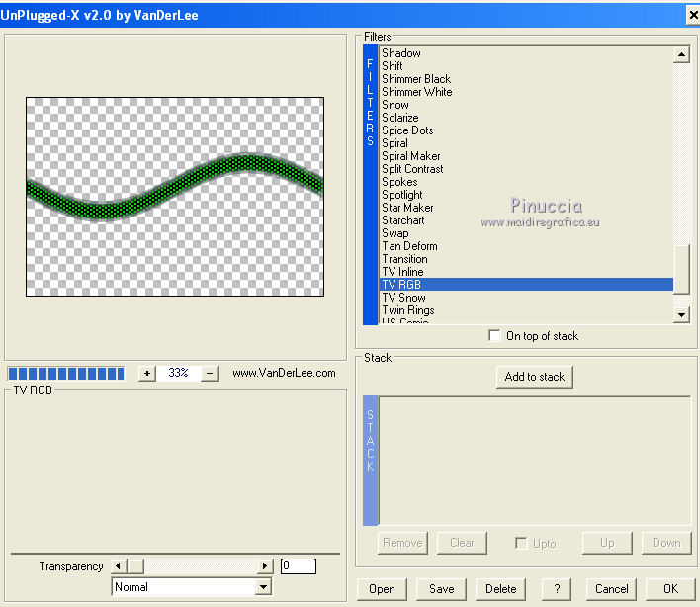This screenshot has height=607, width=700.
Task: Click the Clear stack button
Action: [x=462, y=543]
